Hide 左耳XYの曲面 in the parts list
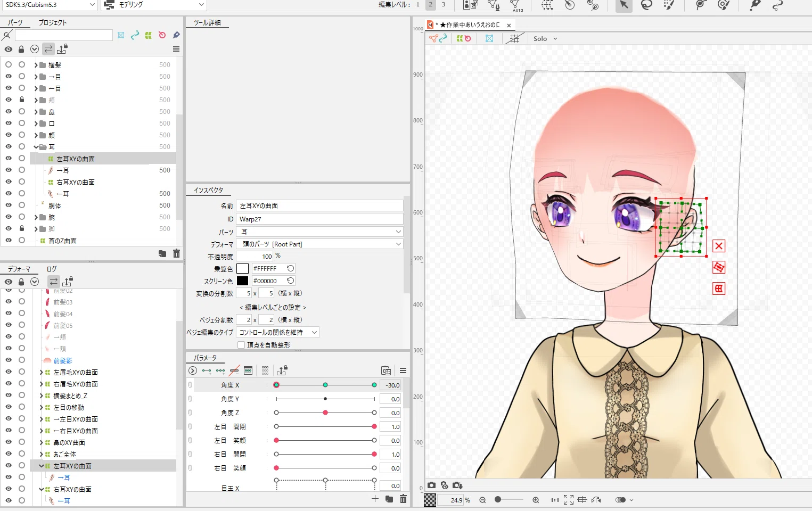Viewport: 812px width, 511px height. pos(9,158)
